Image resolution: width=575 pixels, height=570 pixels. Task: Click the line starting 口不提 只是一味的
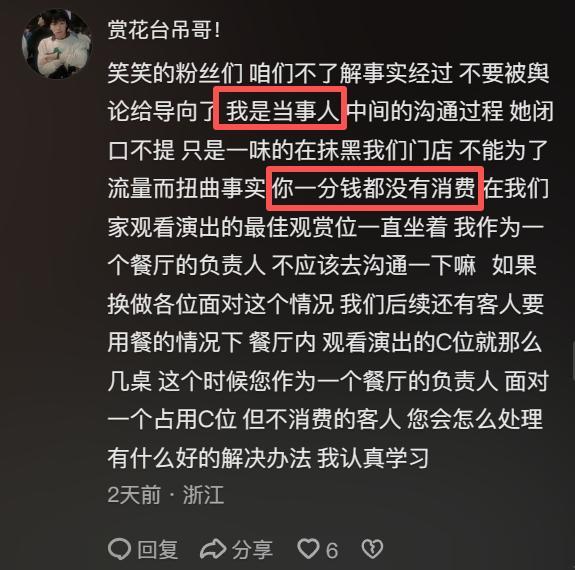pyautogui.click(x=328, y=150)
